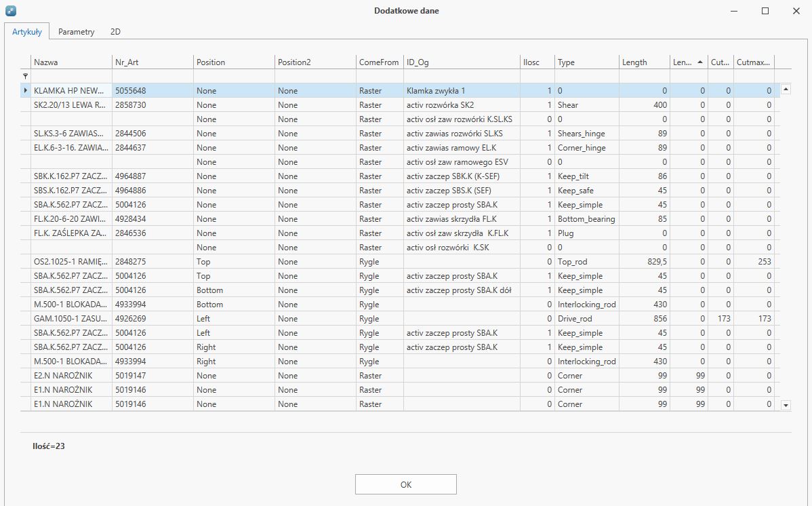Select the OS2.1025-1 RAMIĘ... row
Screen dimensions: 812x506
pyautogui.click(x=400, y=262)
